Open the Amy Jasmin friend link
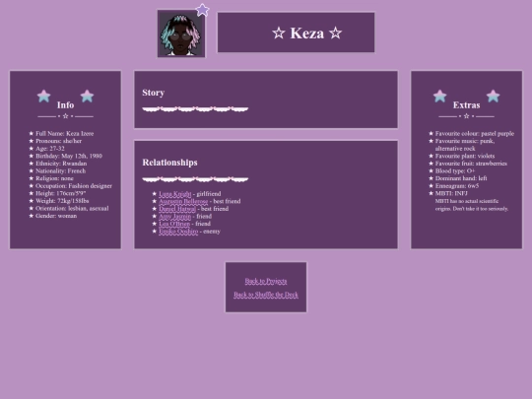The height and width of the screenshot is (399, 532). click(x=175, y=216)
